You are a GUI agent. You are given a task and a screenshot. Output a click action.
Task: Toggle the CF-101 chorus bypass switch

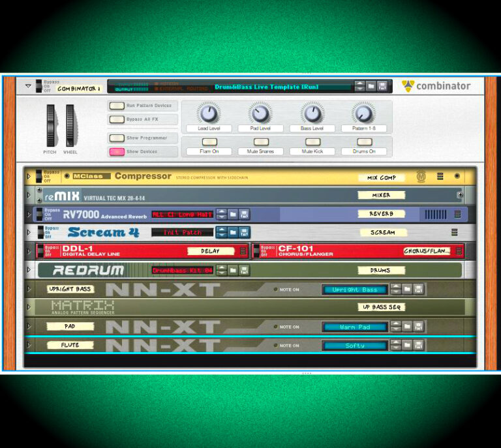[x=256, y=251]
